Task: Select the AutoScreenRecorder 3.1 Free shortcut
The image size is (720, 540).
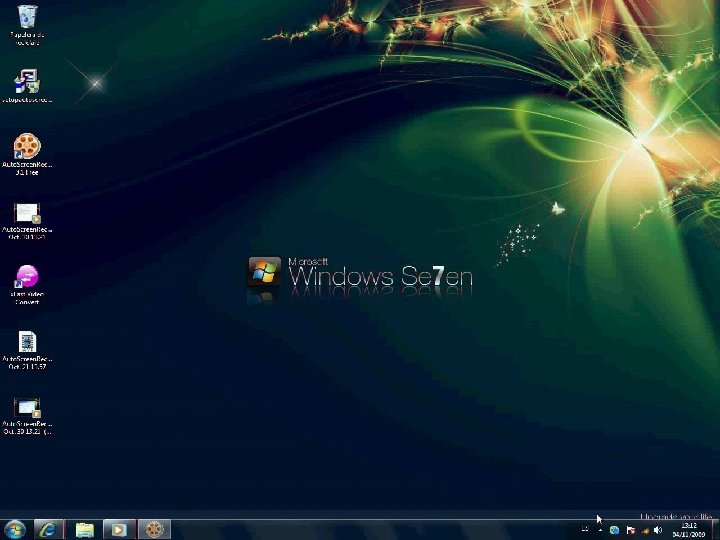Action: tap(27, 154)
